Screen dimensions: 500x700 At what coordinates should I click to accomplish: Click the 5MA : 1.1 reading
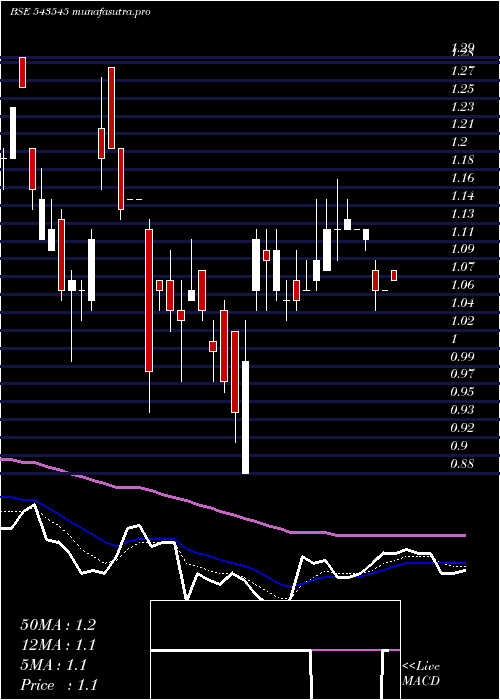point(54,665)
